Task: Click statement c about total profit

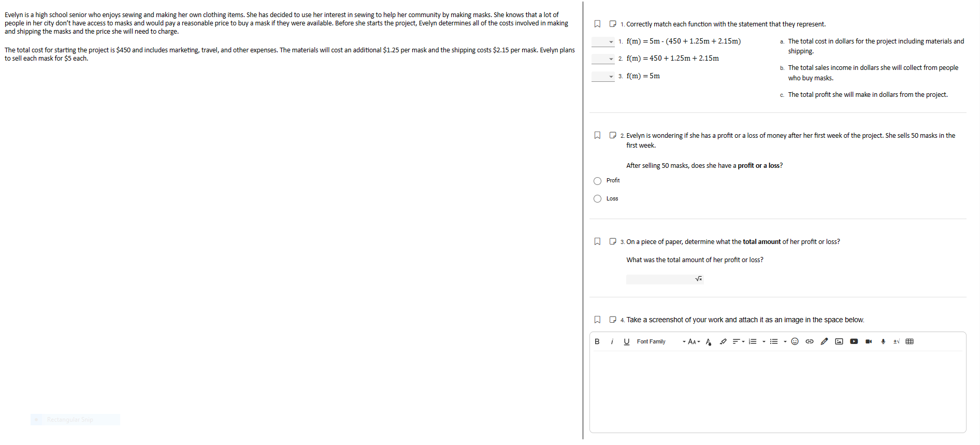Action: click(x=868, y=95)
